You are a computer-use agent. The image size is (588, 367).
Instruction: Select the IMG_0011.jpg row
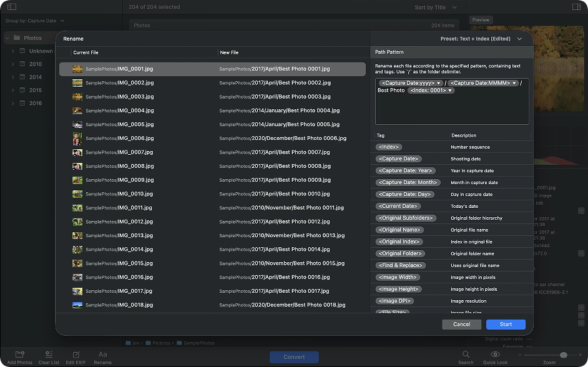click(212, 208)
